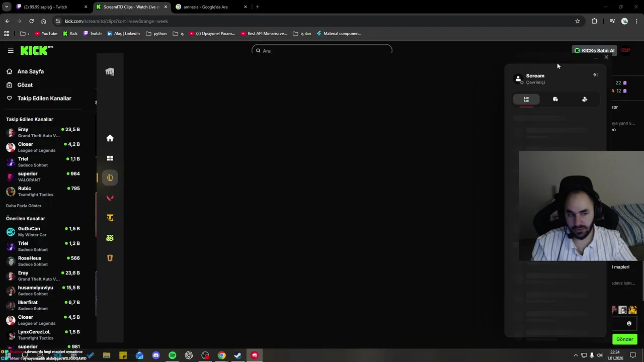Image resolution: width=644 pixels, height=362 pixels.
Task: Switch to the friends list tab
Action: 526,100
